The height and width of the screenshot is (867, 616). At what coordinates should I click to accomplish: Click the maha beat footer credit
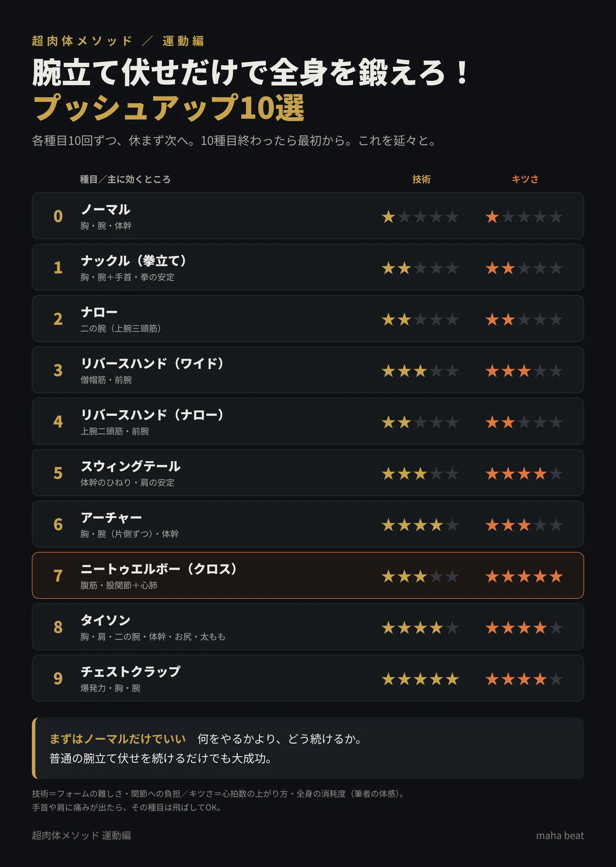(x=560, y=836)
